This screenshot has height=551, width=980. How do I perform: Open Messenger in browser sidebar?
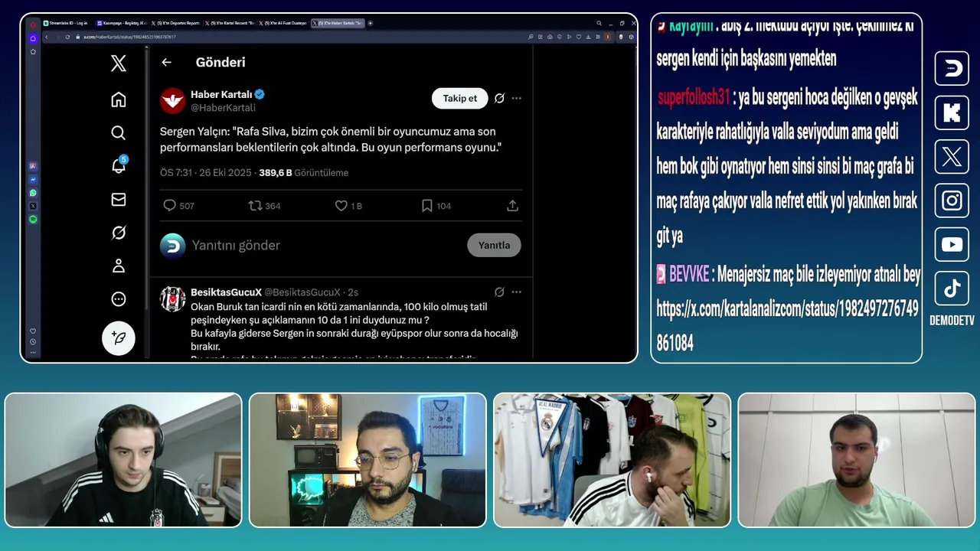[33, 179]
